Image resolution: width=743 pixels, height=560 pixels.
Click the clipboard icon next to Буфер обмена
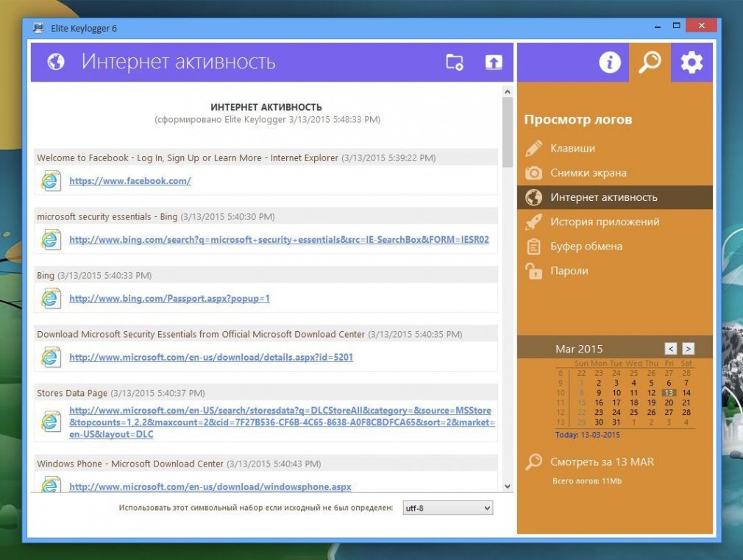tap(533, 247)
